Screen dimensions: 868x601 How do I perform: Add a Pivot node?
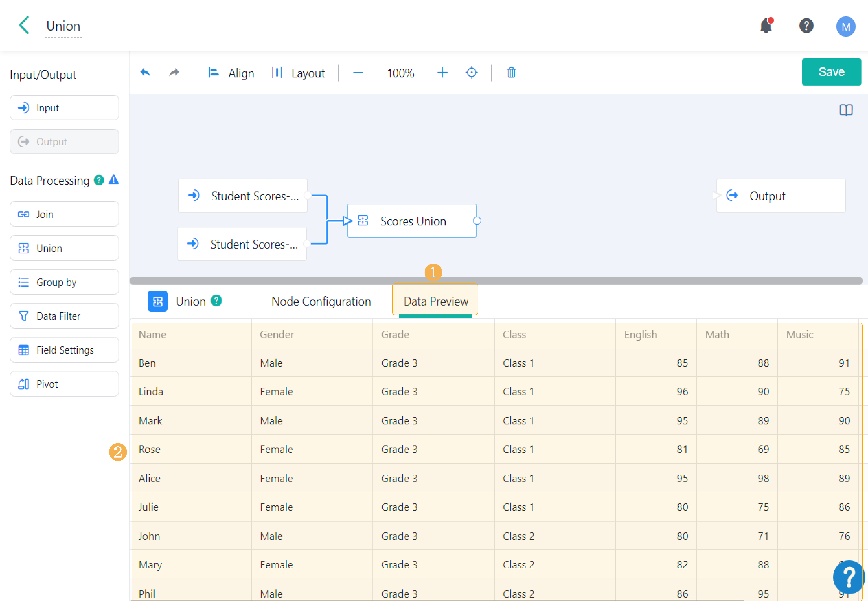(x=64, y=384)
